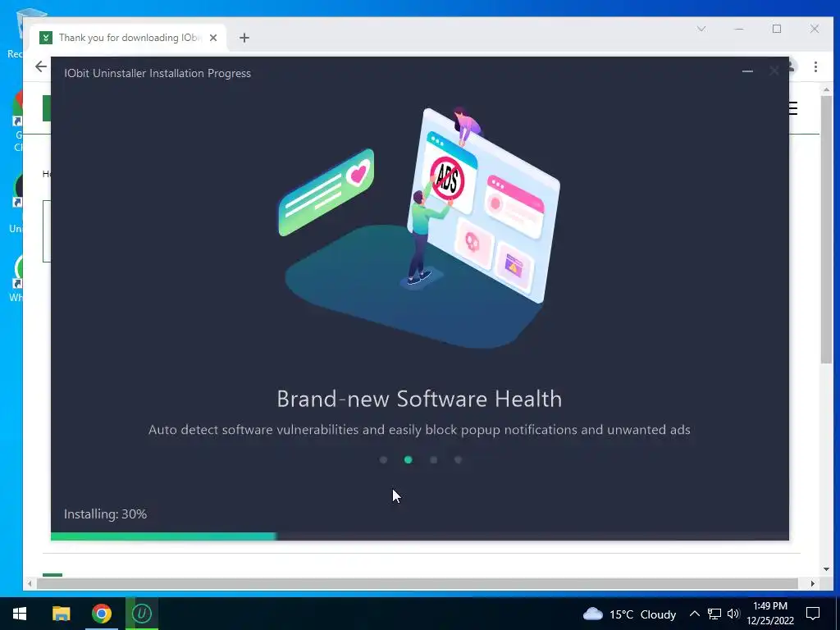Open the clock showing 1:49 PM
The image size is (840, 630).
point(770,614)
